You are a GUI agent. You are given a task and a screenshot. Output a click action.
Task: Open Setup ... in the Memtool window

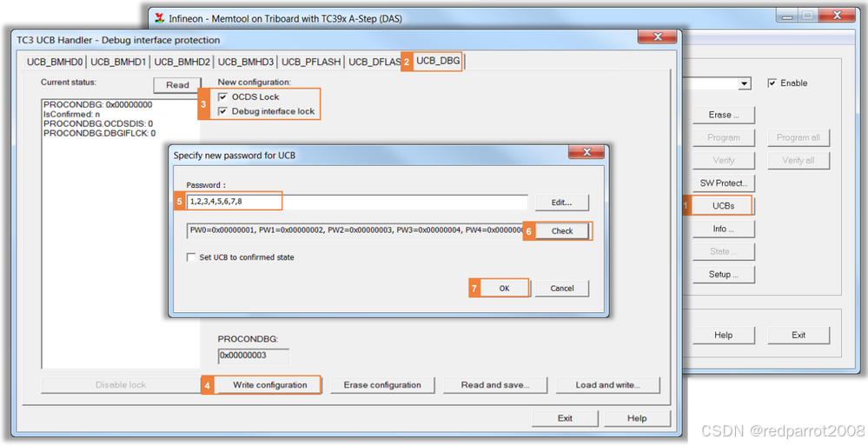(x=724, y=274)
